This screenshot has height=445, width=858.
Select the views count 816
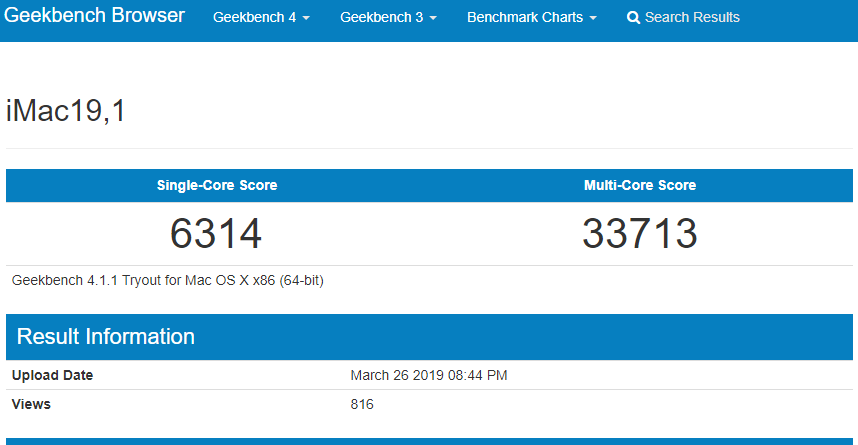click(x=362, y=404)
